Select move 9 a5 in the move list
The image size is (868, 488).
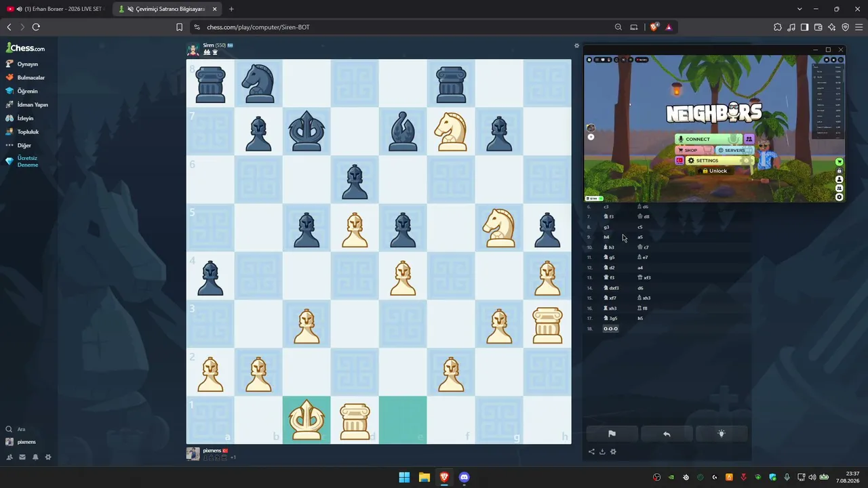(x=640, y=237)
